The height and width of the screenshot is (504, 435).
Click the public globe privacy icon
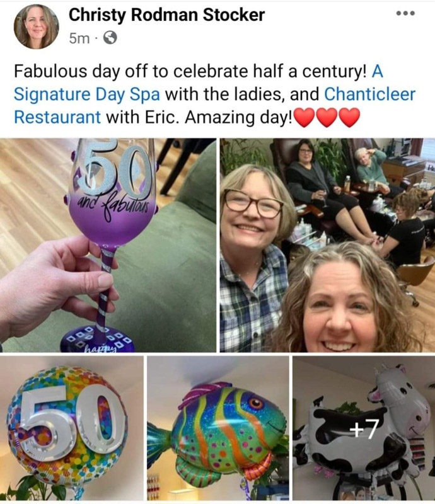click(x=110, y=38)
